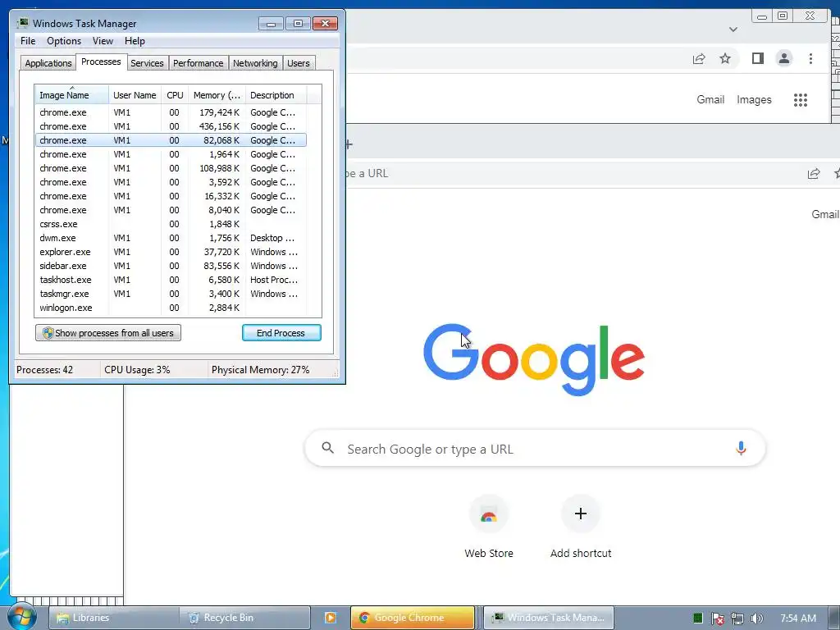Click the Chrome share page icon
Image resolution: width=840 pixels, height=630 pixels.
coord(699,58)
